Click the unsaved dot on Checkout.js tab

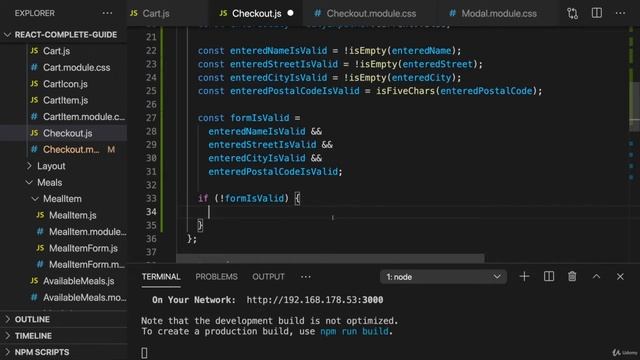click(290, 13)
